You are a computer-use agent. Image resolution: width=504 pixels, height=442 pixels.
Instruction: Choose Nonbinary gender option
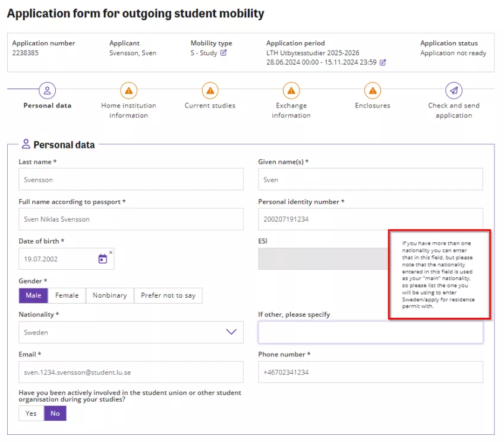click(x=109, y=295)
